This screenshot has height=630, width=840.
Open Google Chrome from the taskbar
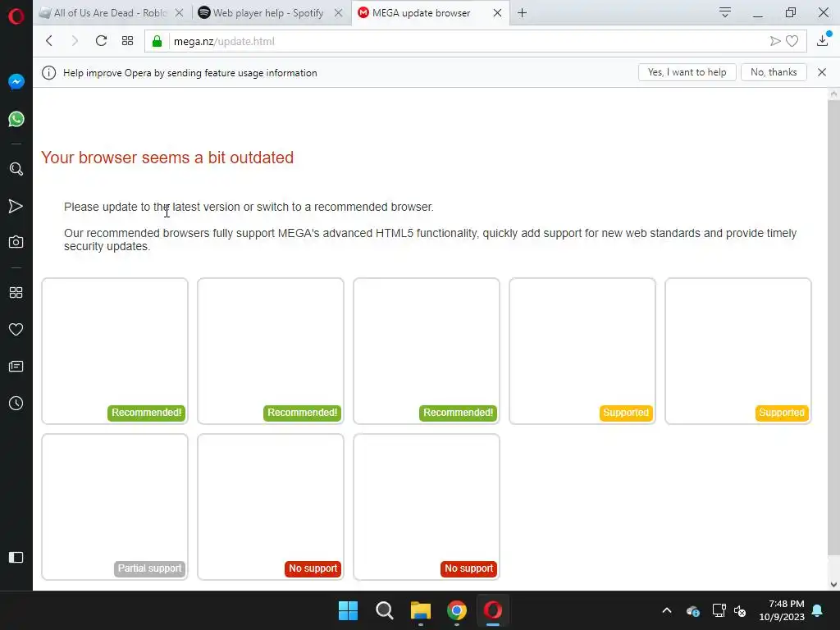[x=457, y=610]
